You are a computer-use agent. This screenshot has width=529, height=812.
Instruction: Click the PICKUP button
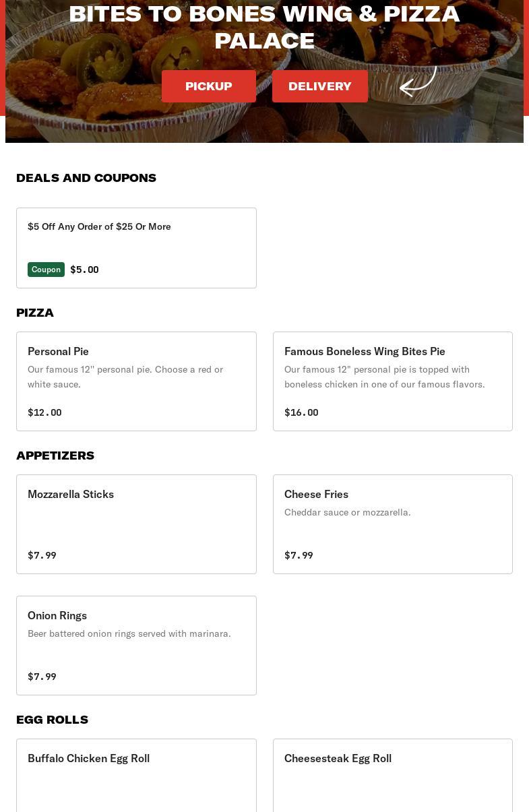tap(208, 86)
